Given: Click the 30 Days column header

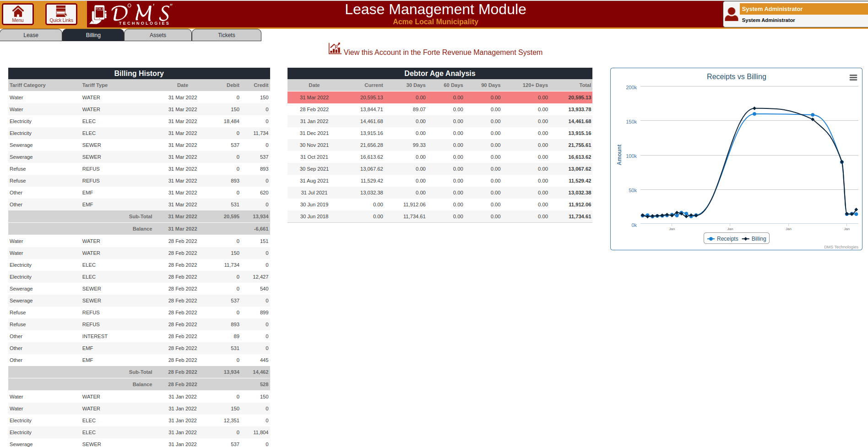Looking at the screenshot, I should coord(416,85).
